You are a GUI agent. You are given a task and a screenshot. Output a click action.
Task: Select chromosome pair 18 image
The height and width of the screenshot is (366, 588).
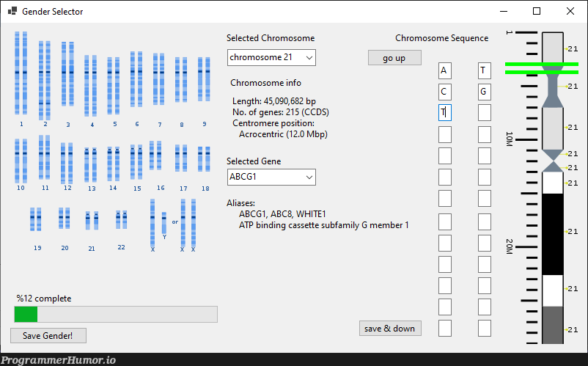coord(204,159)
